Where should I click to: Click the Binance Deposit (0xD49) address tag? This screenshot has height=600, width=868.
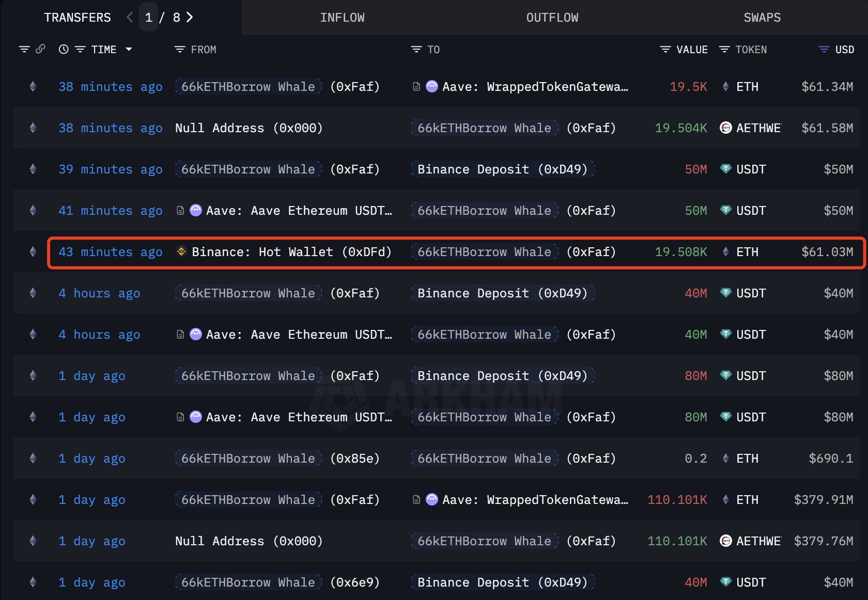(503, 169)
